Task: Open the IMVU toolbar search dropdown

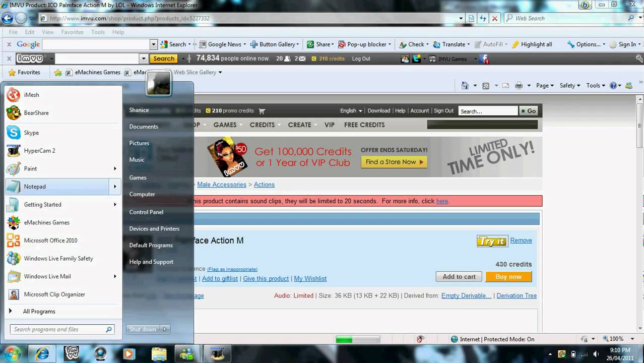Action: (x=144, y=59)
